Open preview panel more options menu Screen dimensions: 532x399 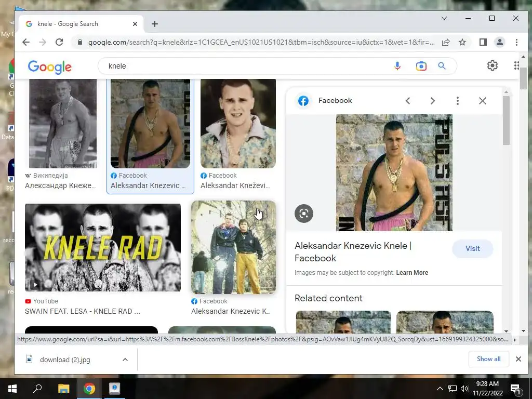click(x=457, y=101)
